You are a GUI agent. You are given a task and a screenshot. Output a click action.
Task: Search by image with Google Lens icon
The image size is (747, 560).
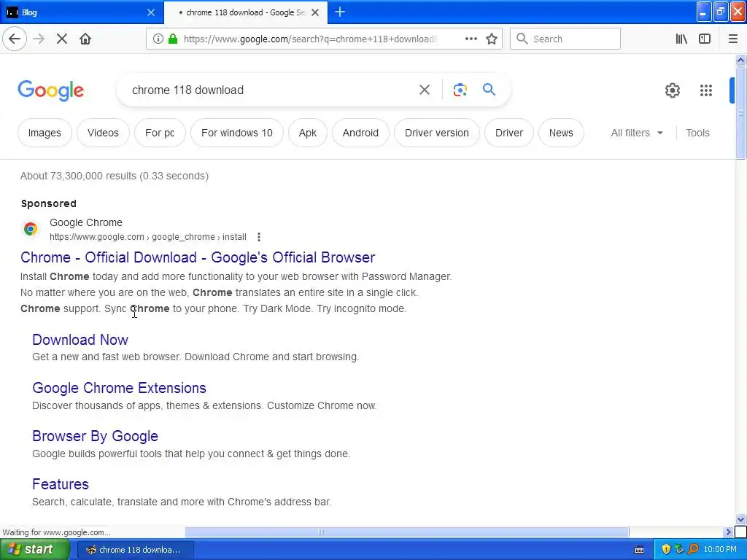[460, 90]
